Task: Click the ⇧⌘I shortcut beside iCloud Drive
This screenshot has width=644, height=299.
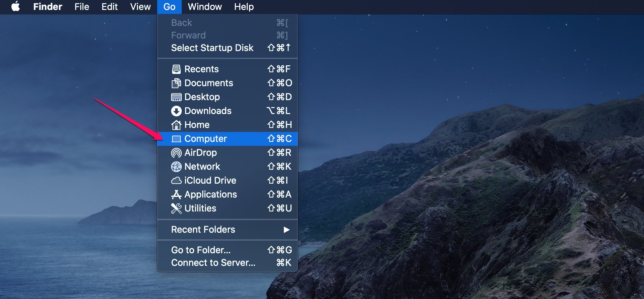Action: 278,180
